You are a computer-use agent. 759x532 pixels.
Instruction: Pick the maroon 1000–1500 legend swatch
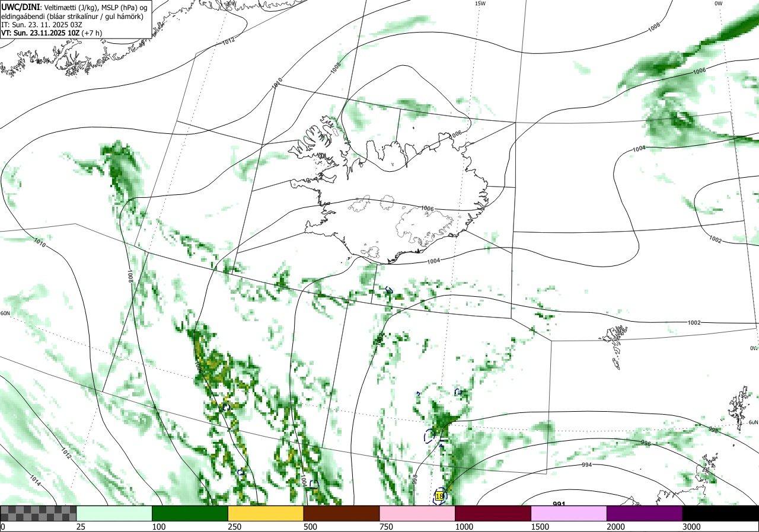click(x=493, y=513)
